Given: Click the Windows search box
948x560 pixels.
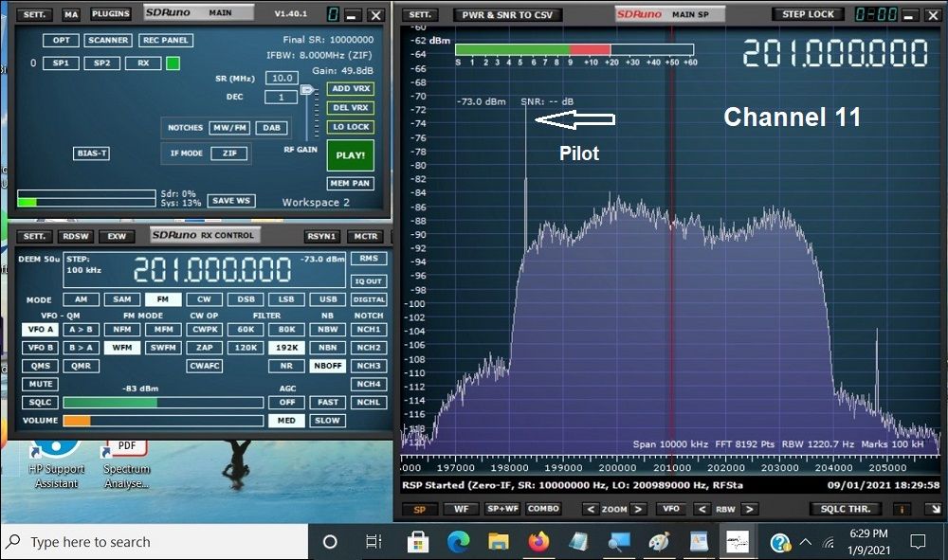Looking at the screenshot, I should 155,542.
